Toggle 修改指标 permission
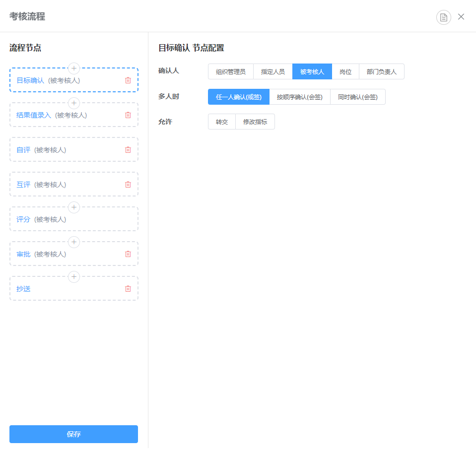Image resolution: width=476 pixels, height=456 pixels. (x=255, y=122)
